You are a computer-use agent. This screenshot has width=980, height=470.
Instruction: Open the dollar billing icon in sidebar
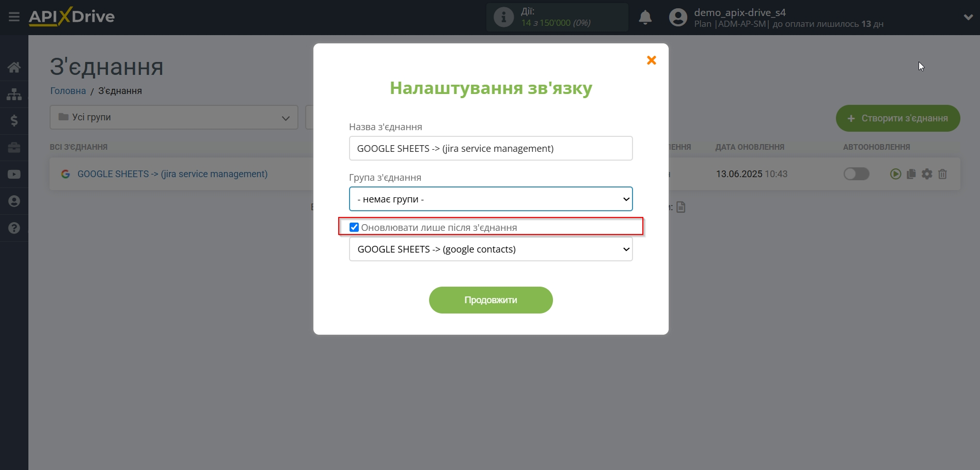tap(14, 121)
